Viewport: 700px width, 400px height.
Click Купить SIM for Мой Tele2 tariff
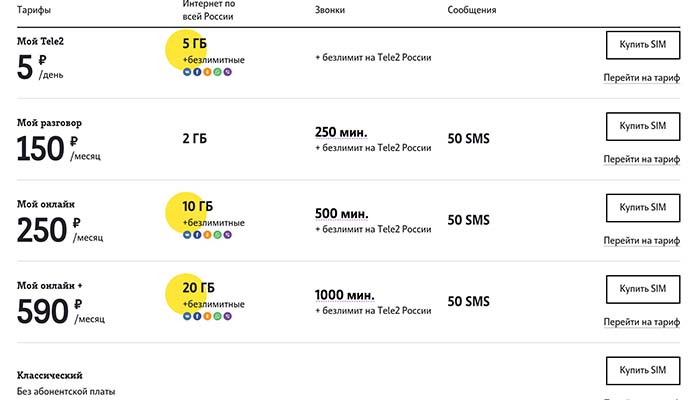(x=643, y=45)
